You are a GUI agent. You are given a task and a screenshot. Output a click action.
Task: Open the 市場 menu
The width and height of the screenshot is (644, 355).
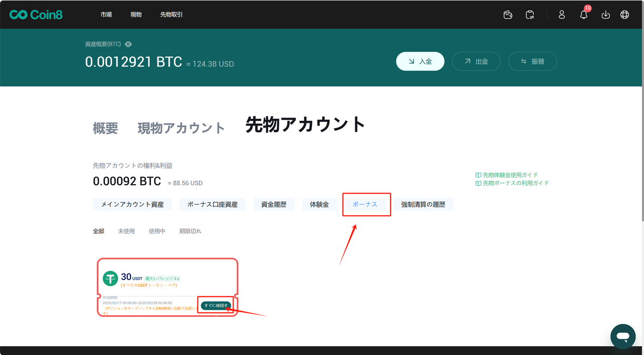point(106,15)
